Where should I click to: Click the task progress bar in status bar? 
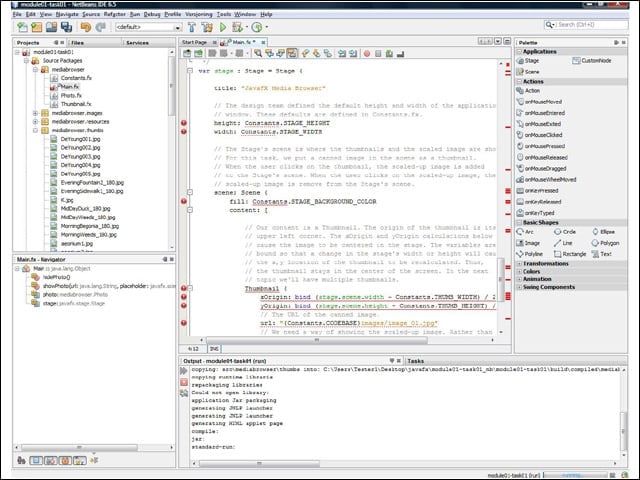coord(575,475)
